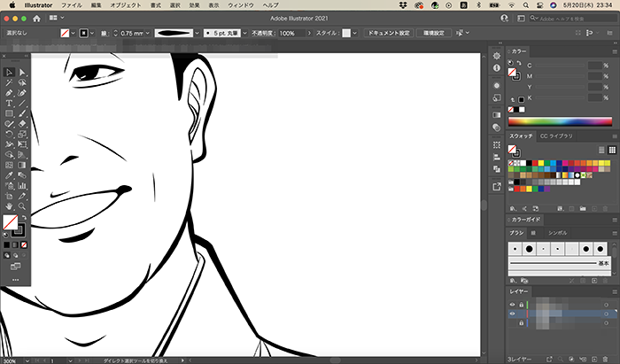Set toolbox paint mode to Color

pos(7,245)
